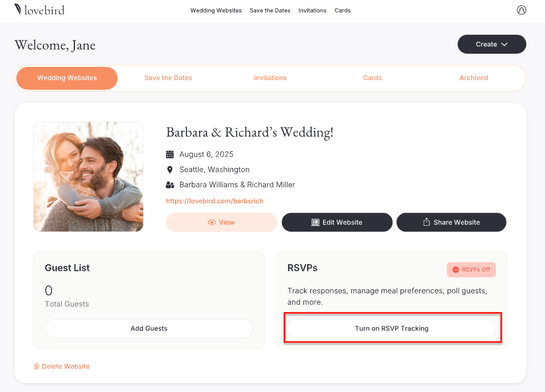Click the lovebird logo
This screenshot has height=392, width=545.
[x=39, y=10]
